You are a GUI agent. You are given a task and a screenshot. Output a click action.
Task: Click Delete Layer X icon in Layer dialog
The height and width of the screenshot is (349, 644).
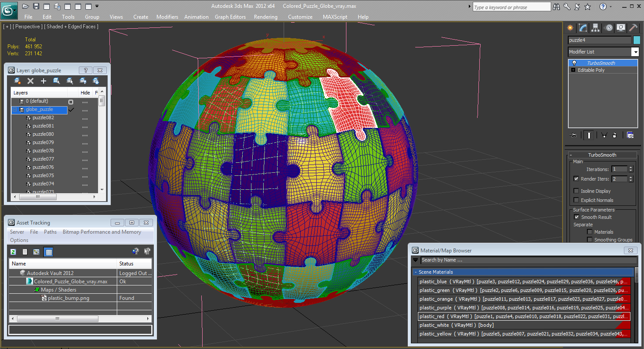(x=31, y=81)
